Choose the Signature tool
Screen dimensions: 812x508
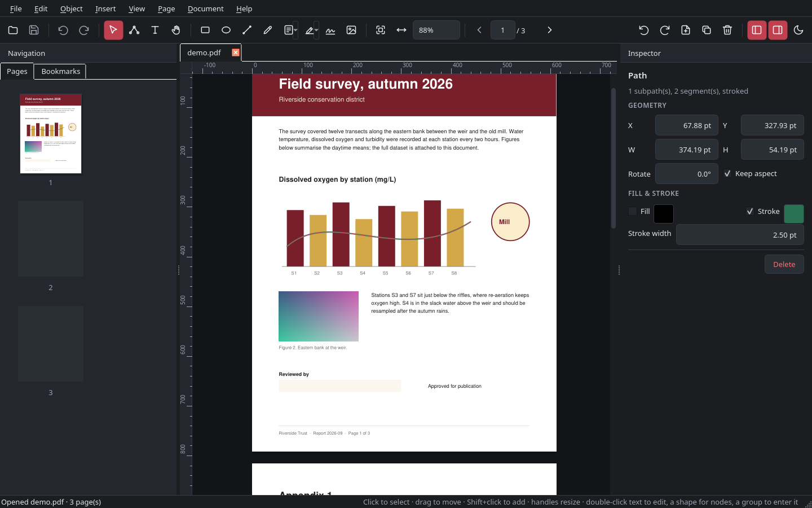coord(330,30)
